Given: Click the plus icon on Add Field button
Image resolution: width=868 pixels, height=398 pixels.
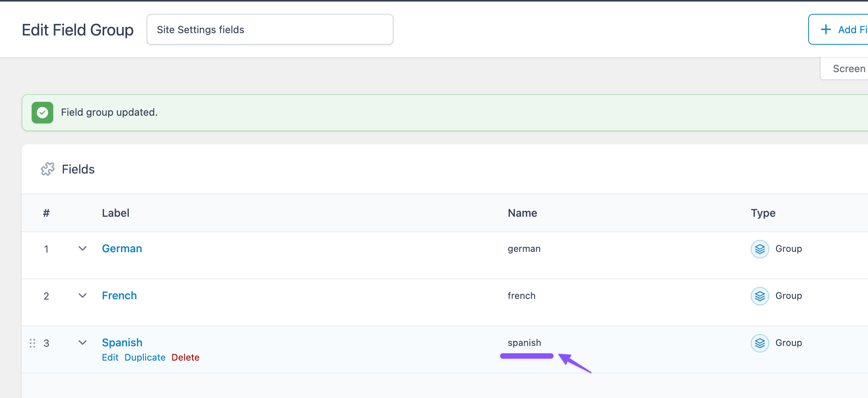Looking at the screenshot, I should [826, 30].
